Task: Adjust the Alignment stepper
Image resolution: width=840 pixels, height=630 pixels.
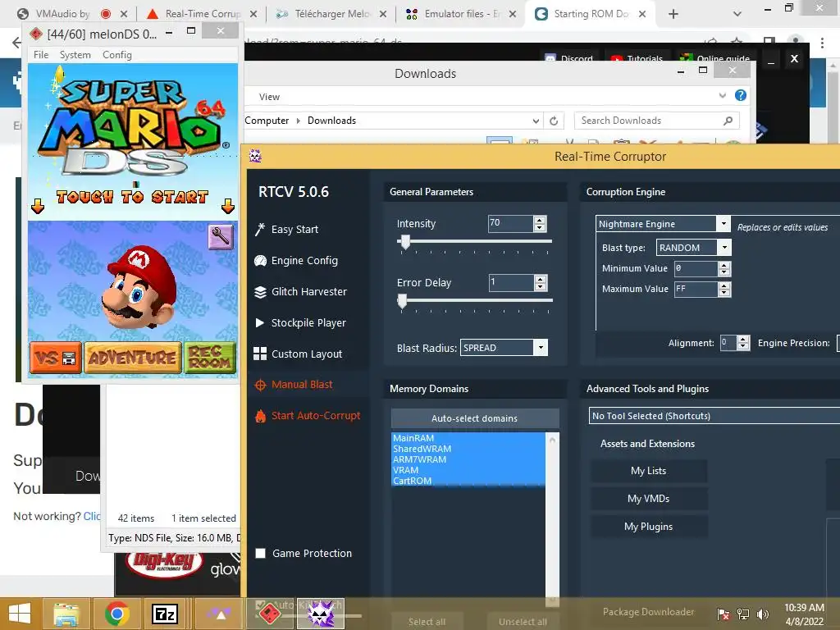Action: [x=742, y=343]
